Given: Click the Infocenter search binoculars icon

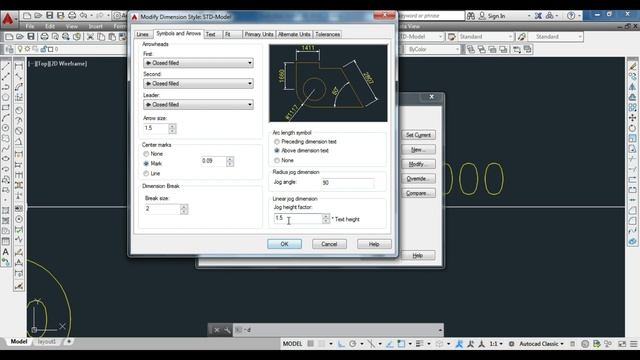Looking at the screenshot, I should (x=471, y=16).
